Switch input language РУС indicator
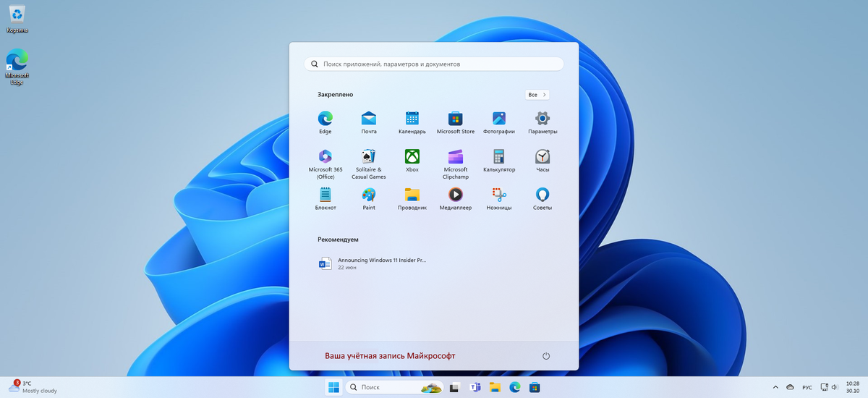This screenshot has height=398, width=868. tap(807, 387)
